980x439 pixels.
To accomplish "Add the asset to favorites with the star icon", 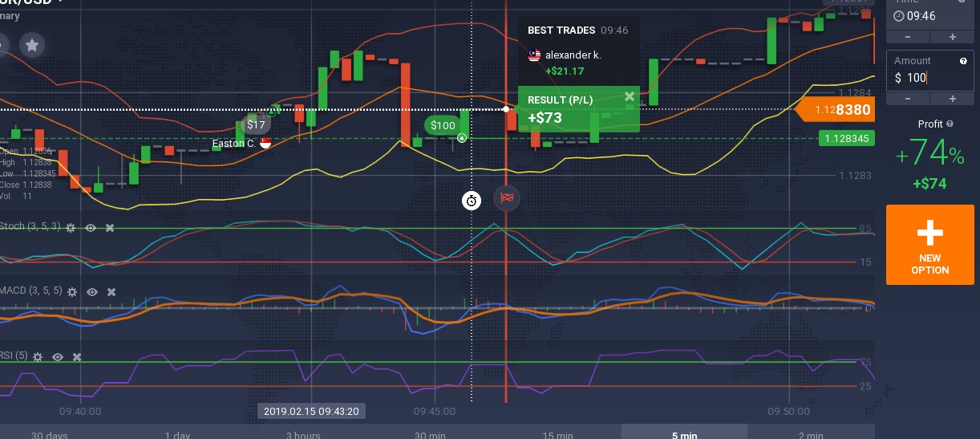I will pos(31,45).
